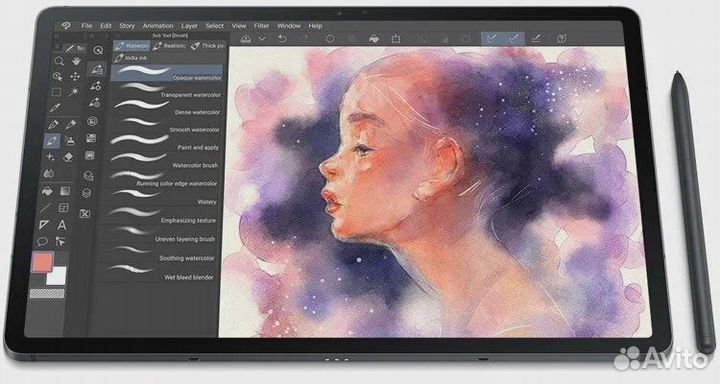Image resolution: width=720 pixels, height=384 pixels.
Task: Collapse the tool palette with double chevron
Action: tap(57, 36)
